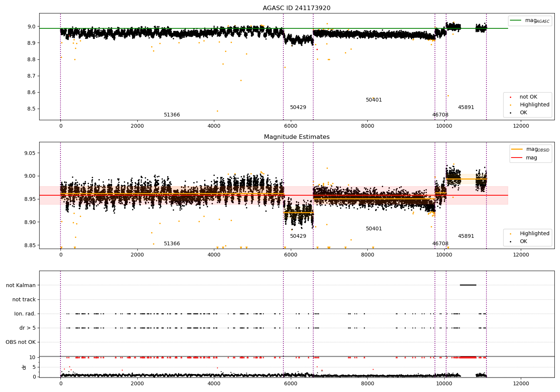Click the orange mag OBSID segment for obsid 50429
560x392 pixels.
pos(298,212)
